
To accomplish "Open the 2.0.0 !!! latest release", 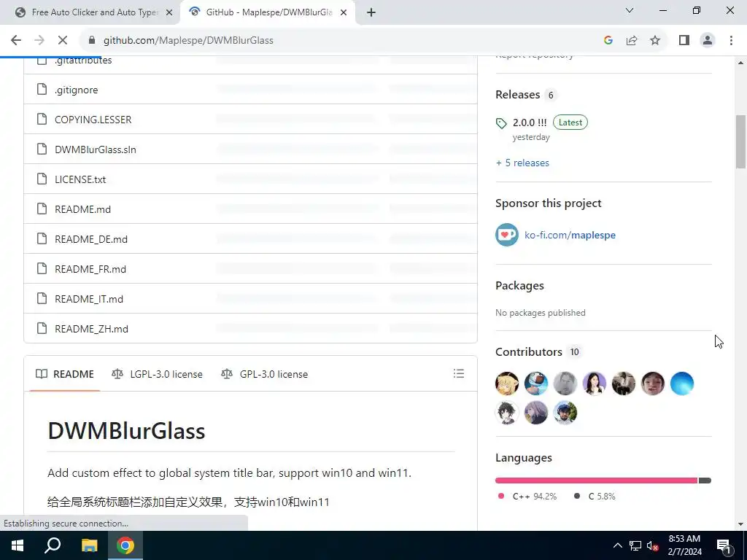I will 530,122.
